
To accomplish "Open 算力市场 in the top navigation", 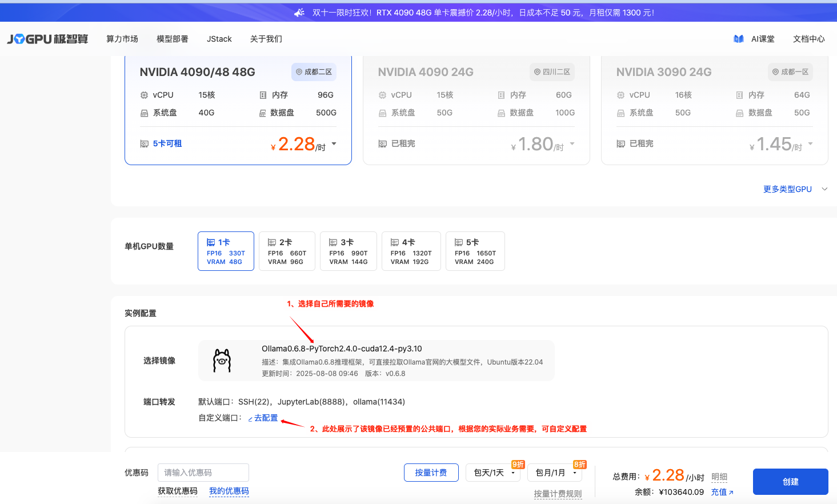I will click(x=122, y=39).
